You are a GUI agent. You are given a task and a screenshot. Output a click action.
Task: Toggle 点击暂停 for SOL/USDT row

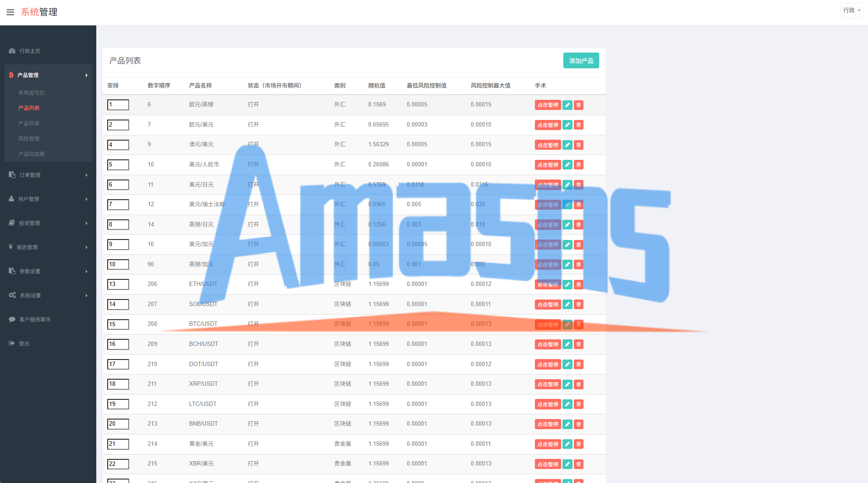pyautogui.click(x=548, y=304)
